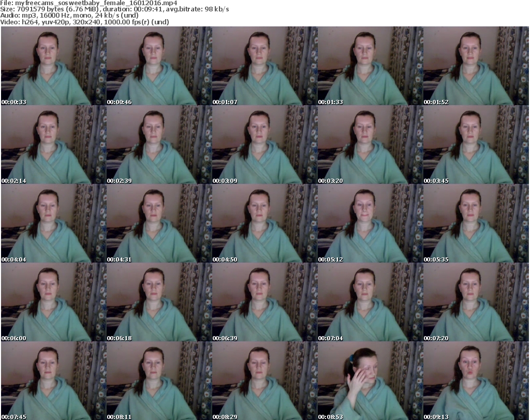Click the File name header line

pyautogui.click(x=89, y=3)
